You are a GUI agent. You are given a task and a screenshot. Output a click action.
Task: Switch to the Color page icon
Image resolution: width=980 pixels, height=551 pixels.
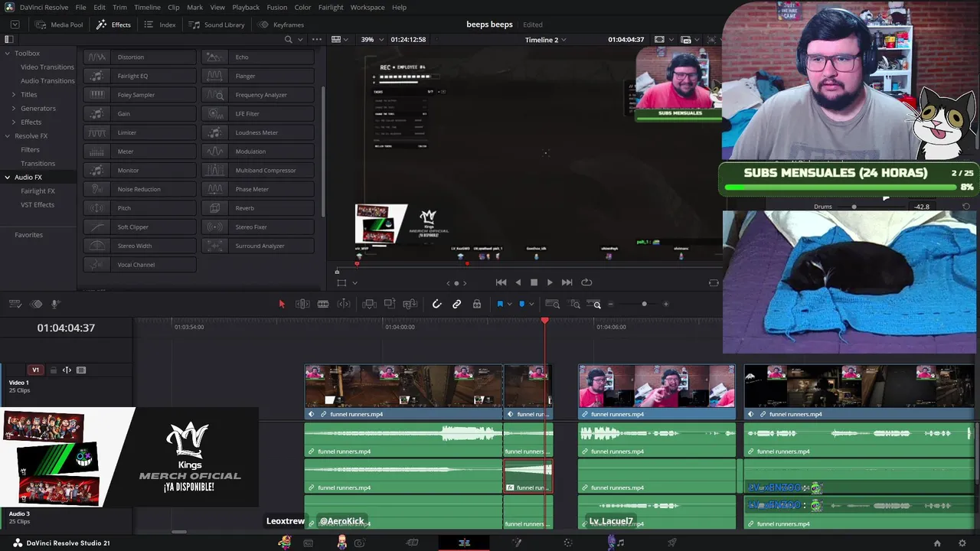(x=567, y=543)
